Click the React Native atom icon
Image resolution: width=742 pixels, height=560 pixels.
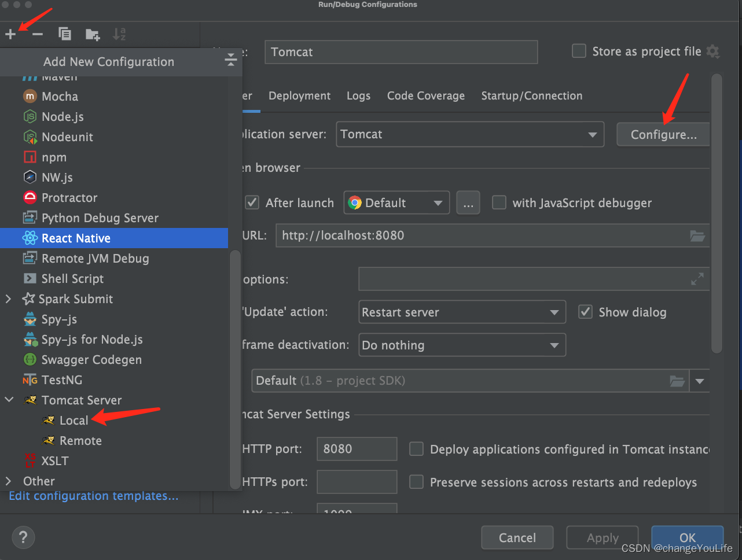tap(30, 238)
